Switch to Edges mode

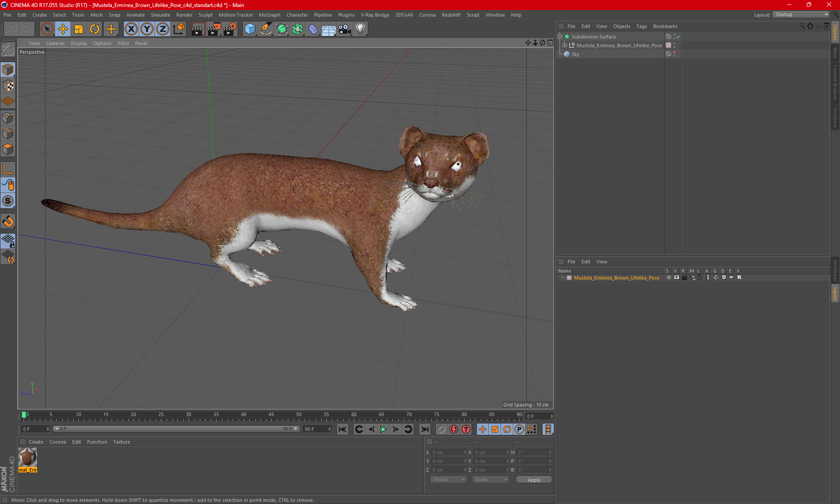click(x=8, y=133)
